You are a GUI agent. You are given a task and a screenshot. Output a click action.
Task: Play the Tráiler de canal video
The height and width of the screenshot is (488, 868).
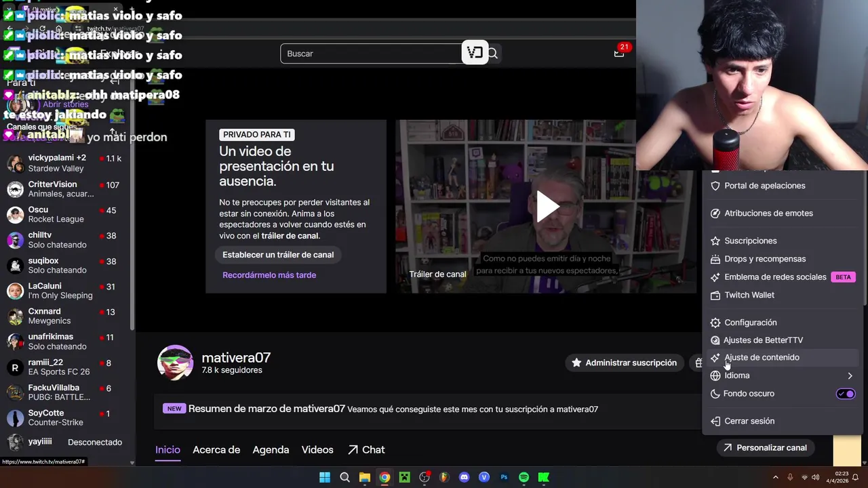pyautogui.click(x=547, y=207)
